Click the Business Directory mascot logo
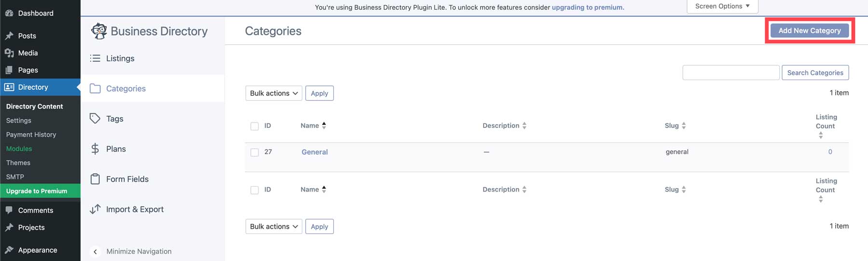The width and height of the screenshot is (868, 261). (99, 31)
